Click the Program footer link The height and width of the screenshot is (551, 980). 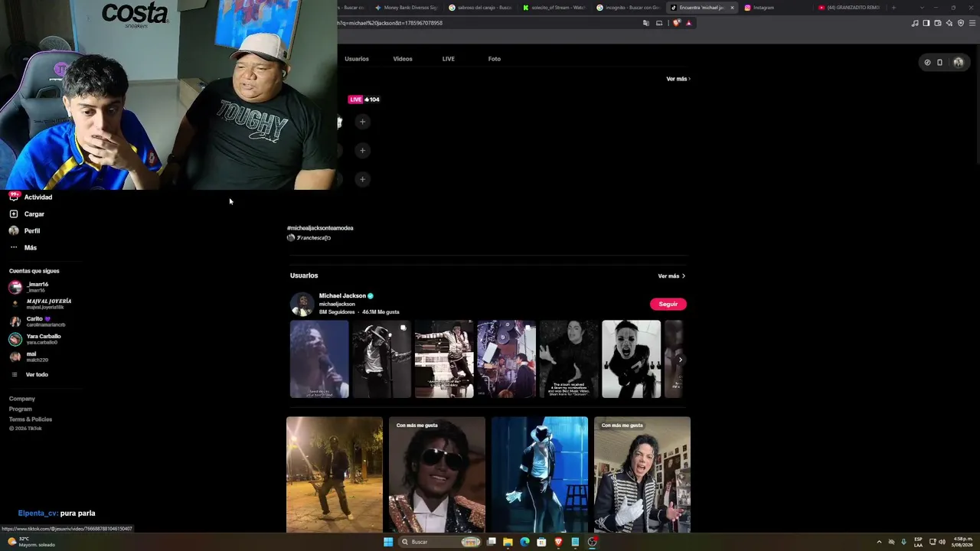pyautogui.click(x=21, y=409)
